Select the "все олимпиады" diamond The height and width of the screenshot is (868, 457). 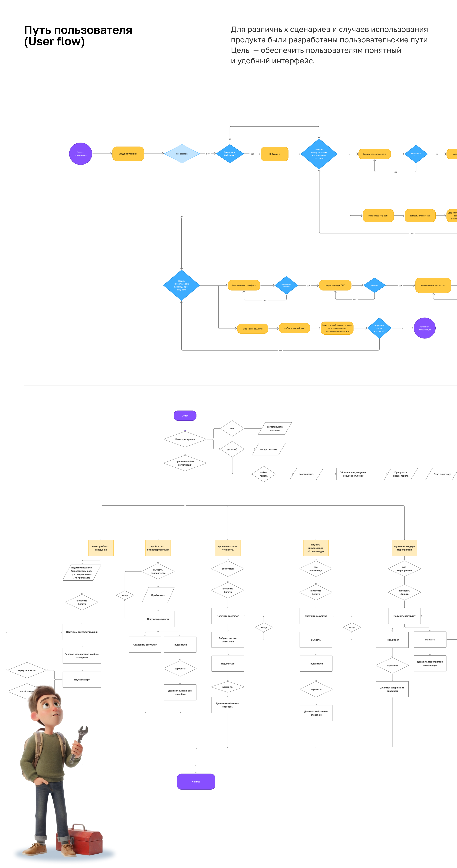tap(316, 569)
